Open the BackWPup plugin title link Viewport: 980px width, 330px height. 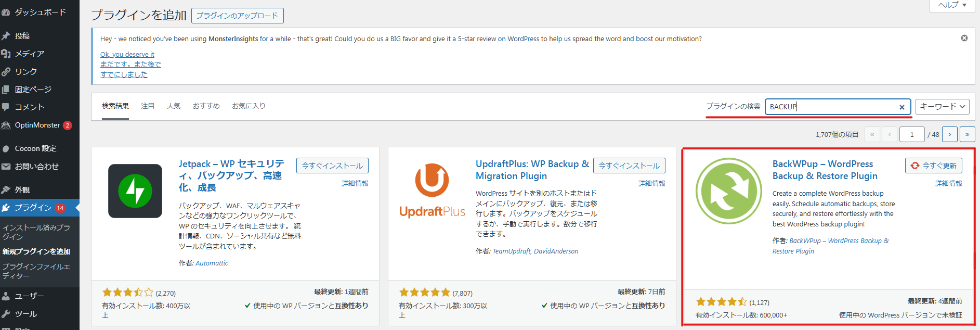point(825,170)
